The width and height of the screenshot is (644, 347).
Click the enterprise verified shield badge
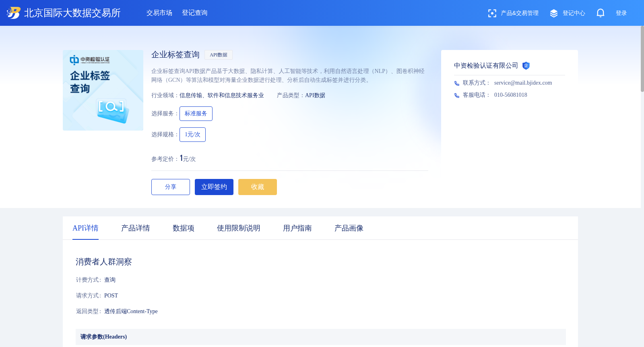pyautogui.click(x=526, y=66)
